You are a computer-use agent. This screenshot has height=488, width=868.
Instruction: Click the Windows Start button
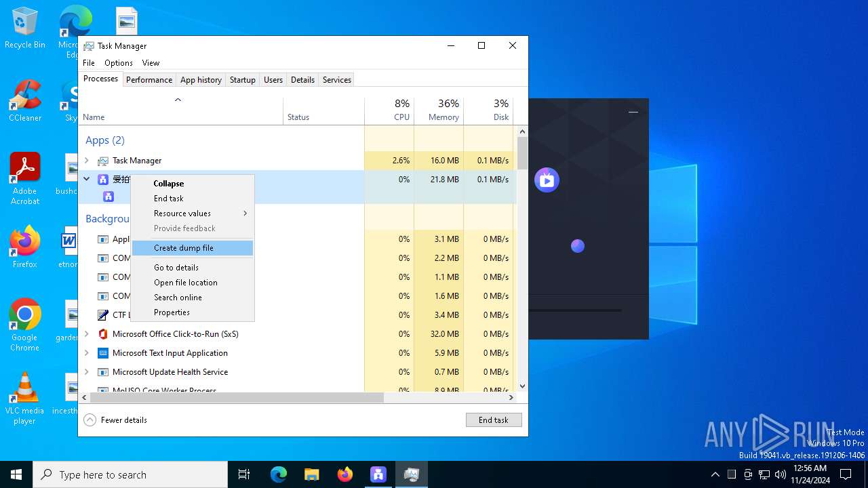point(16,474)
